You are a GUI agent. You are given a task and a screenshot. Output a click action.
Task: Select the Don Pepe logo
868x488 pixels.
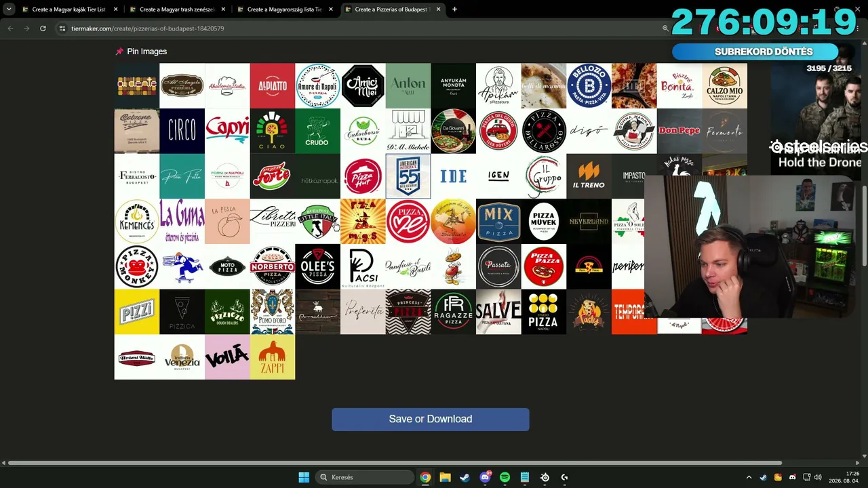(x=679, y=131)
